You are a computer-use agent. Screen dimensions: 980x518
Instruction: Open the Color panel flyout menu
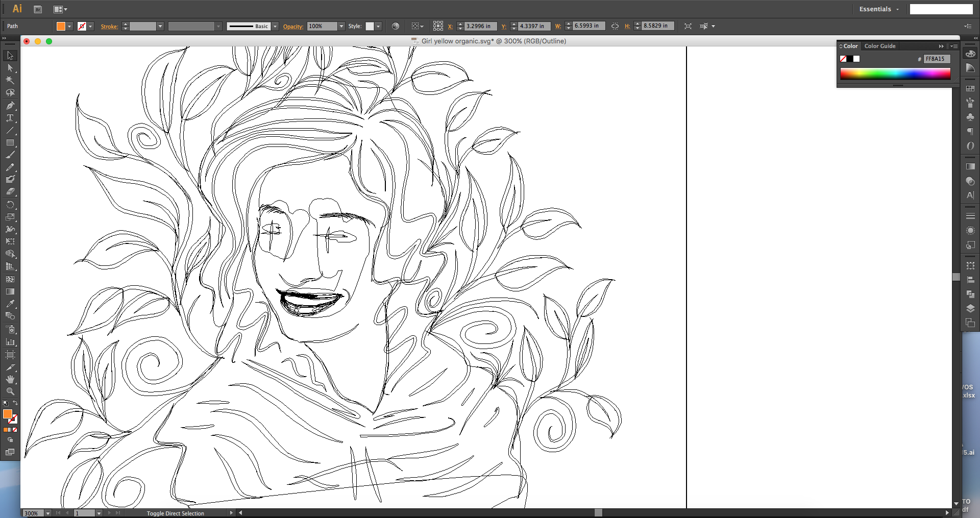[x=953, y=46]
